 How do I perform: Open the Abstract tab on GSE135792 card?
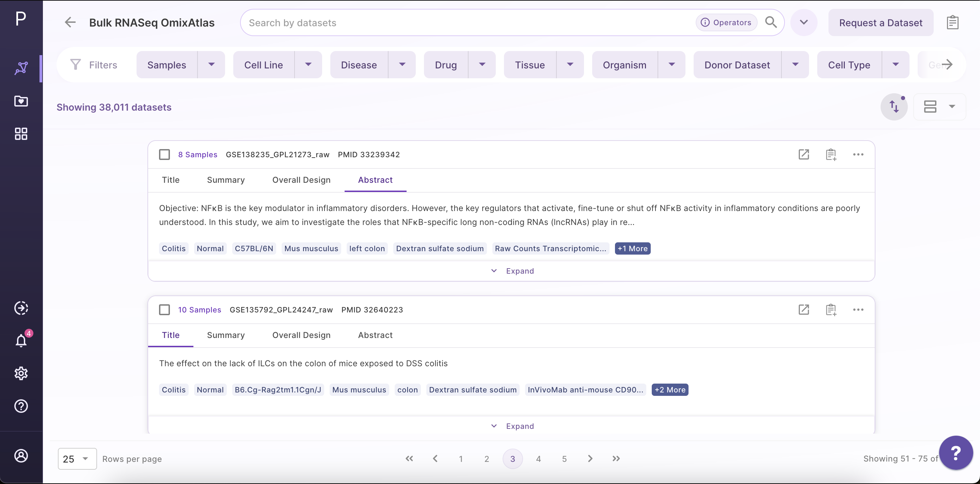pos(375,335)
